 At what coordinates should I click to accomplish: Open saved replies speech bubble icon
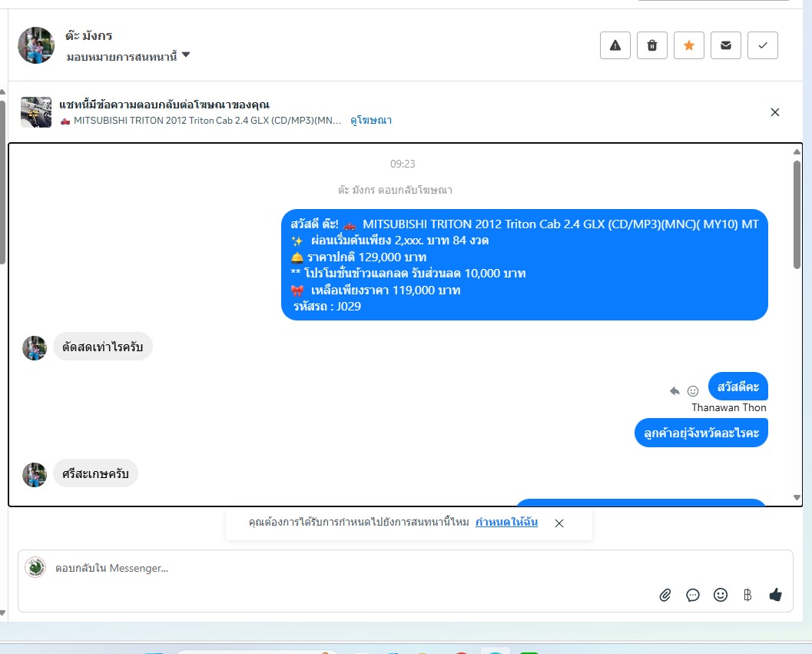692,595
